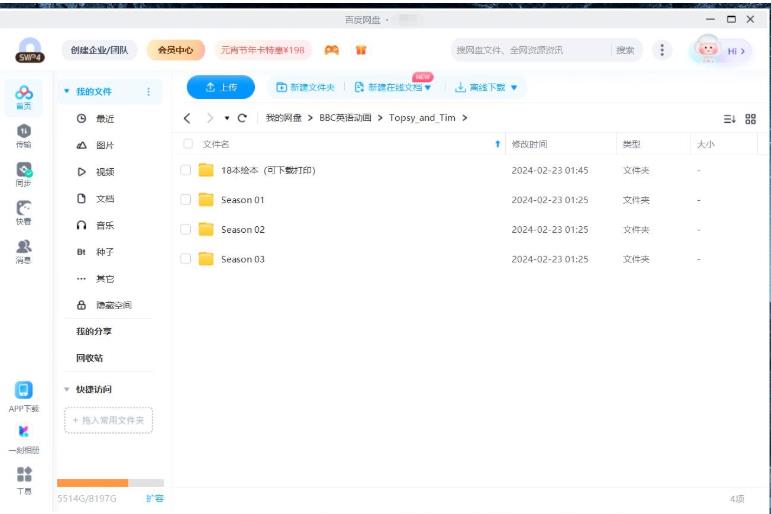Check the 18本绘本 folder checkbox

click(185, 170)
